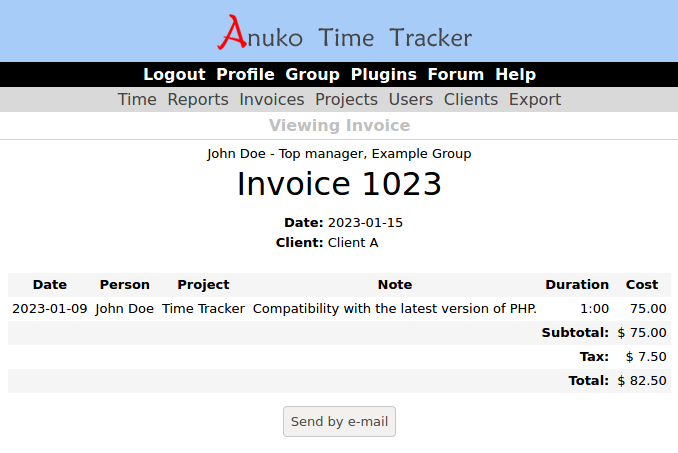Switch to the Reports section
This screenshot has height=453, width=678.
pyautogui.click(x=198, y=99)
